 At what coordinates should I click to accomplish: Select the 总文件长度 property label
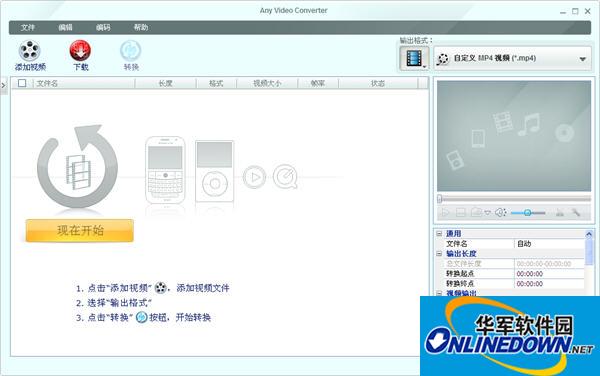click(463, 264)
